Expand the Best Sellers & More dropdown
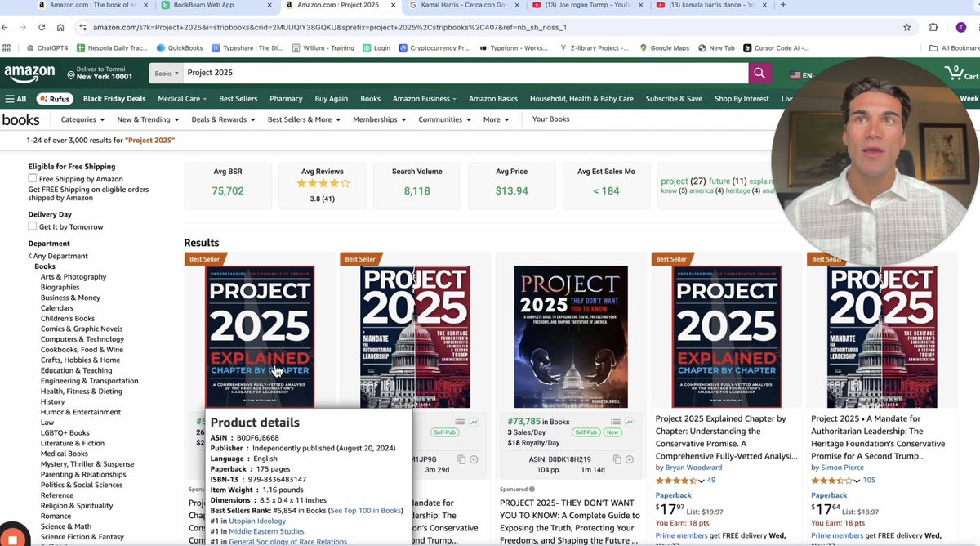This screenshot has width=980, height=546. (x=304, y=119)
